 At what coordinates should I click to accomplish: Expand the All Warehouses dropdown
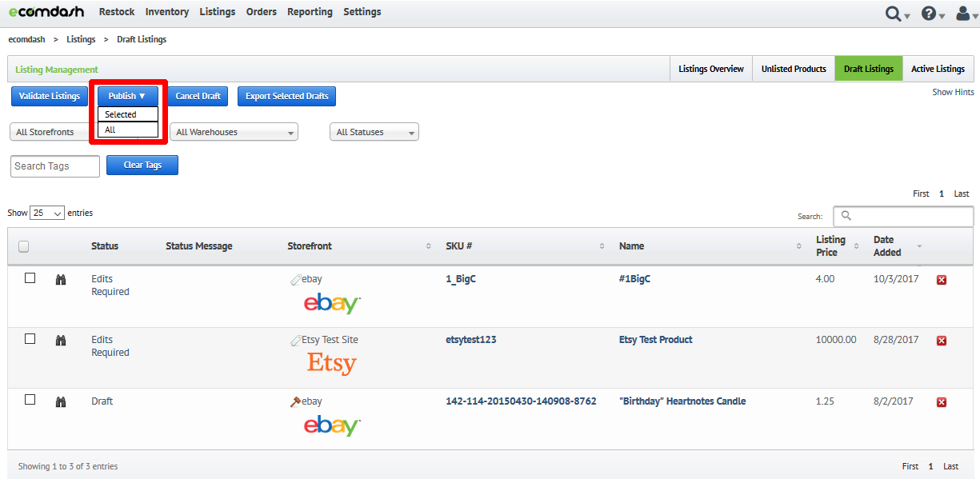[x=234, y=132]
